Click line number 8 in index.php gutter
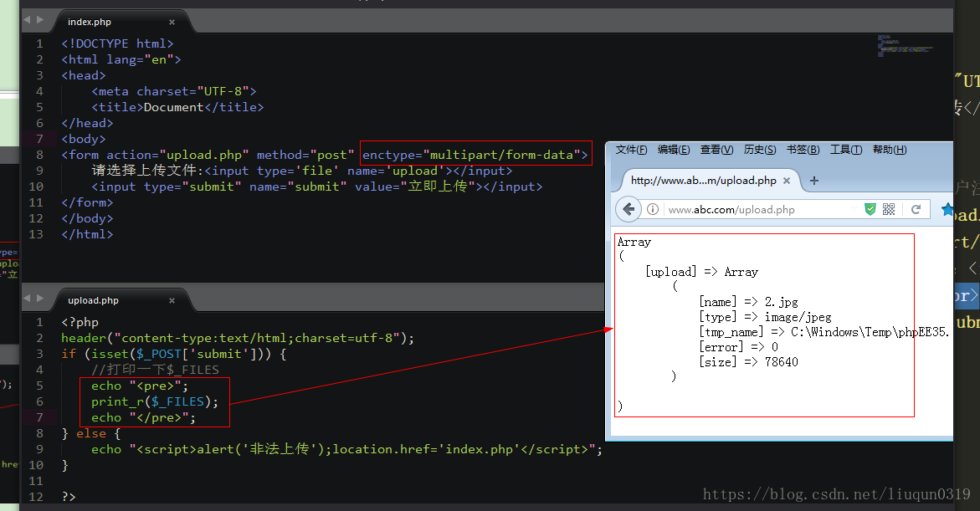 (40, 155)
